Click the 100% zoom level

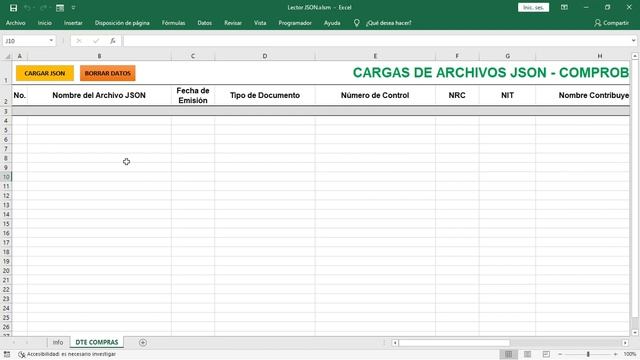pos(630,354)
